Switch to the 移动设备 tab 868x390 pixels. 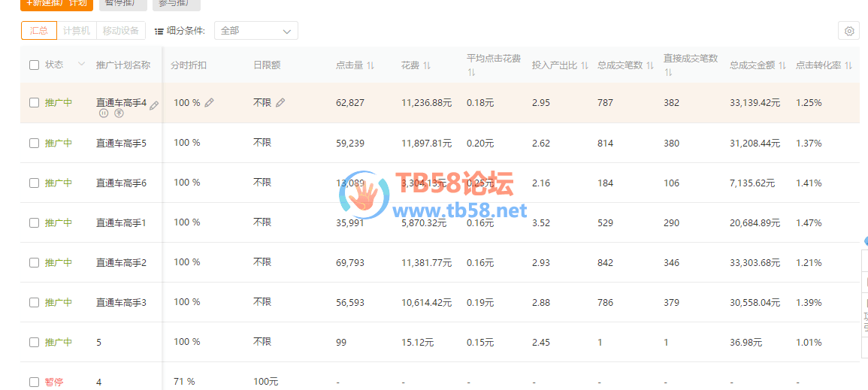click(121, 31)
